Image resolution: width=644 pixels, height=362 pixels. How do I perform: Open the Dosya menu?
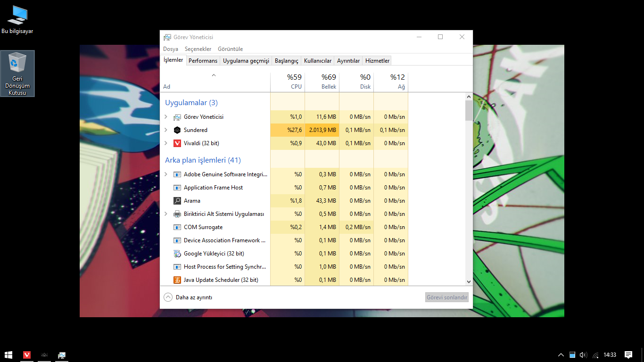click(171, 49)
